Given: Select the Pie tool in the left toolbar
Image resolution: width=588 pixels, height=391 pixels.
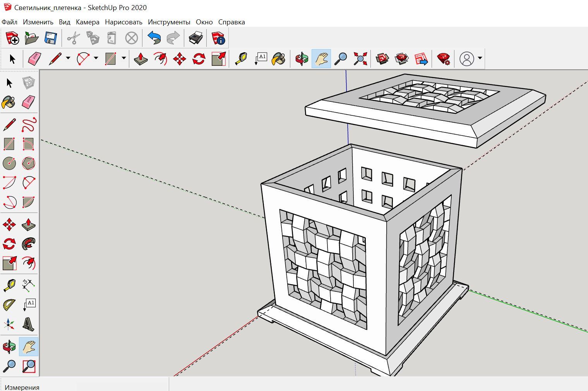Looking at the screenshot, I should (29, 202).
